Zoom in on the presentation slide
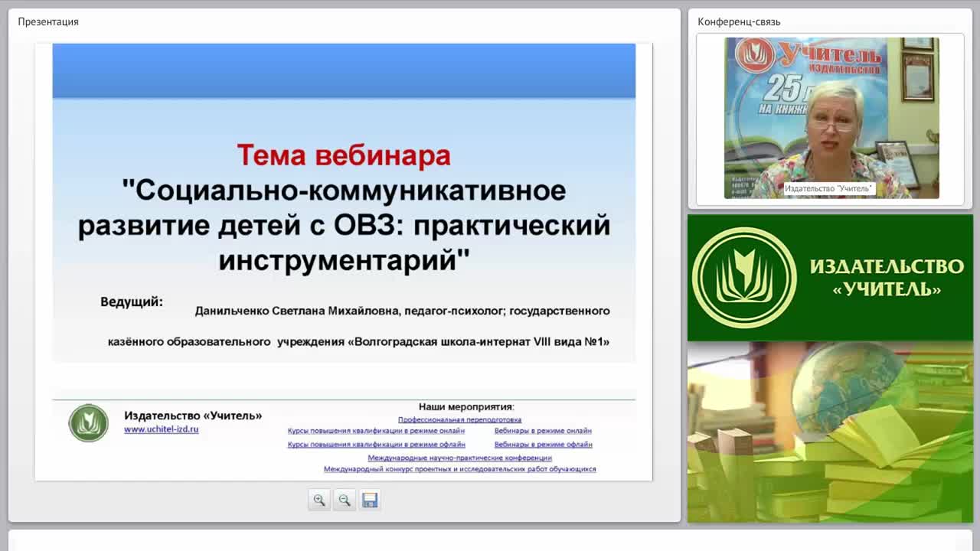Screen dimensions: 980x551 coord(319,500)
